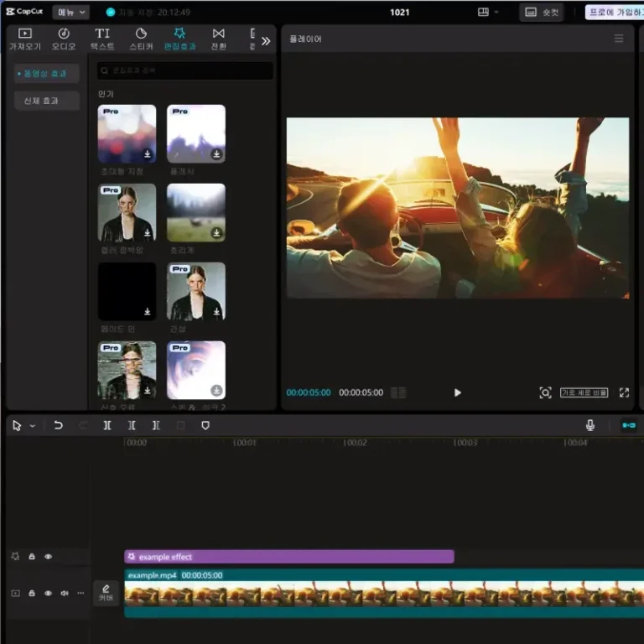The width and height of the screenshot is (644, 644).
Task: Split the clip at playhead
Action: [x=107, y=425]
